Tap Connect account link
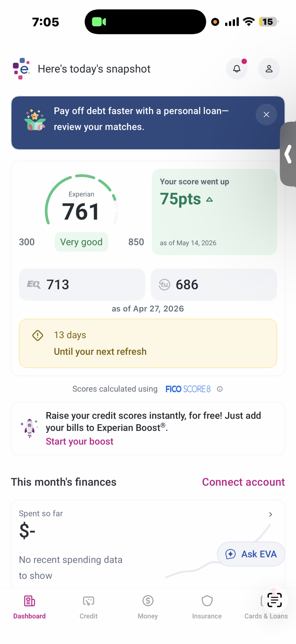Viewport: 296px width, 644px height. pyautogui.click(x=243, y=482)
